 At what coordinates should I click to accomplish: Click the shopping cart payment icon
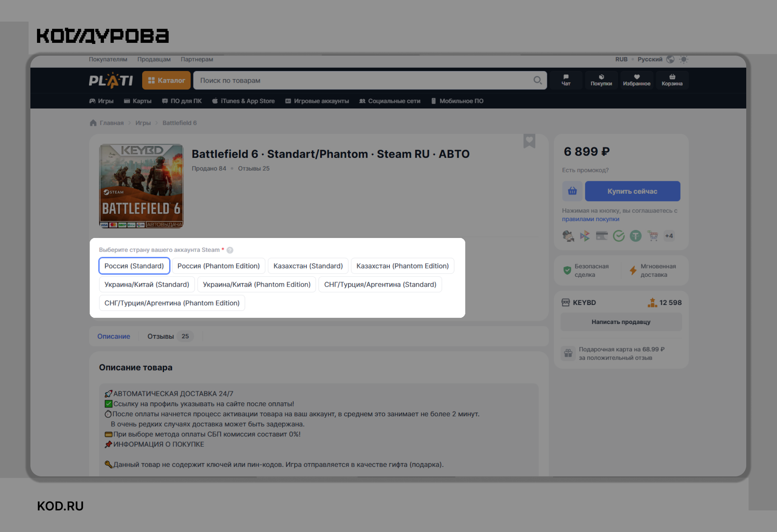click(x=652, y=236)
